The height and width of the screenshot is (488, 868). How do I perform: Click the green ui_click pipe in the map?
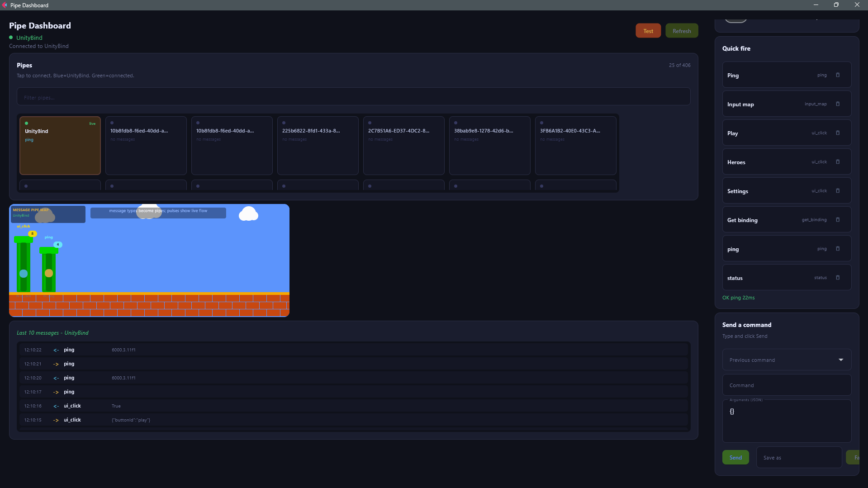(24, 264)
